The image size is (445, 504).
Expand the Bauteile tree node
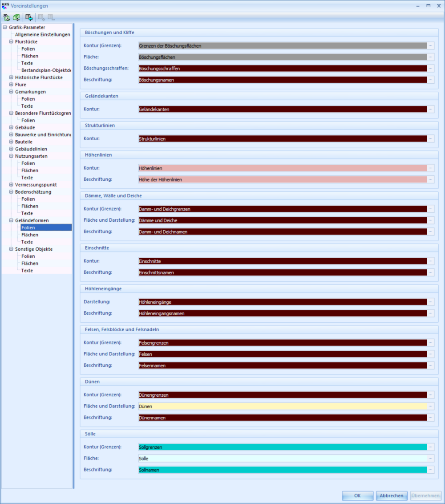pos(11,142)
